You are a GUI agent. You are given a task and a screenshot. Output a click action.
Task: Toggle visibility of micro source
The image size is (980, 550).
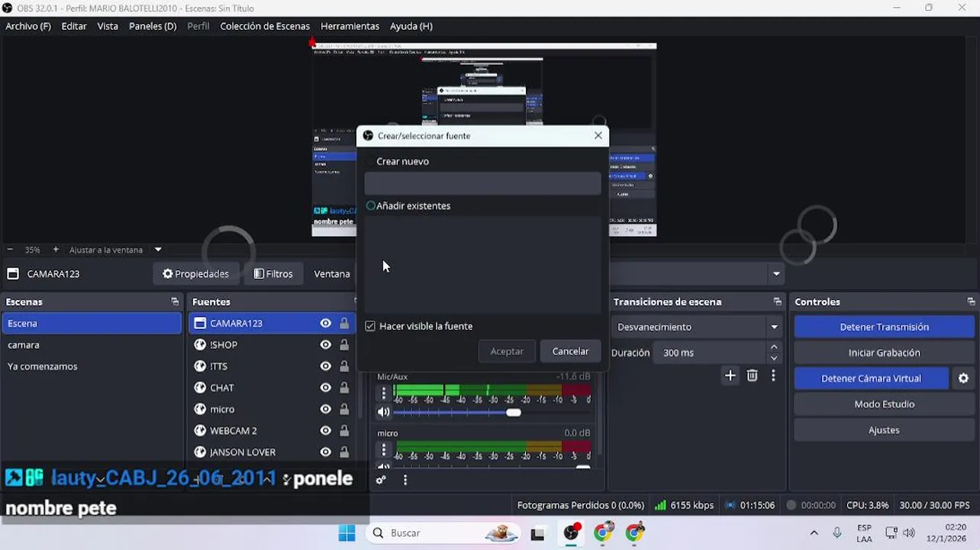pos(326,409)
